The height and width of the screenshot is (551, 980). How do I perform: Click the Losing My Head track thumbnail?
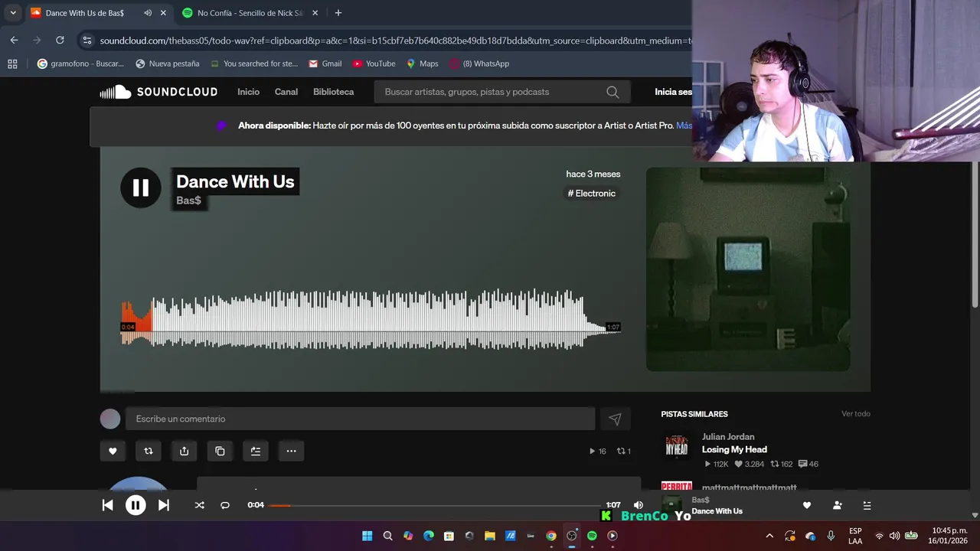click(677, 446)
